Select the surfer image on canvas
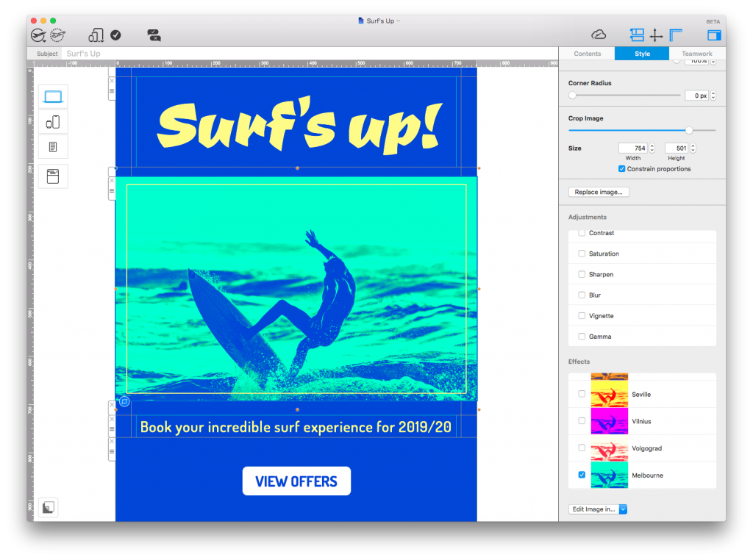Viewport: 753px width, 560px height. pos(296,288)
